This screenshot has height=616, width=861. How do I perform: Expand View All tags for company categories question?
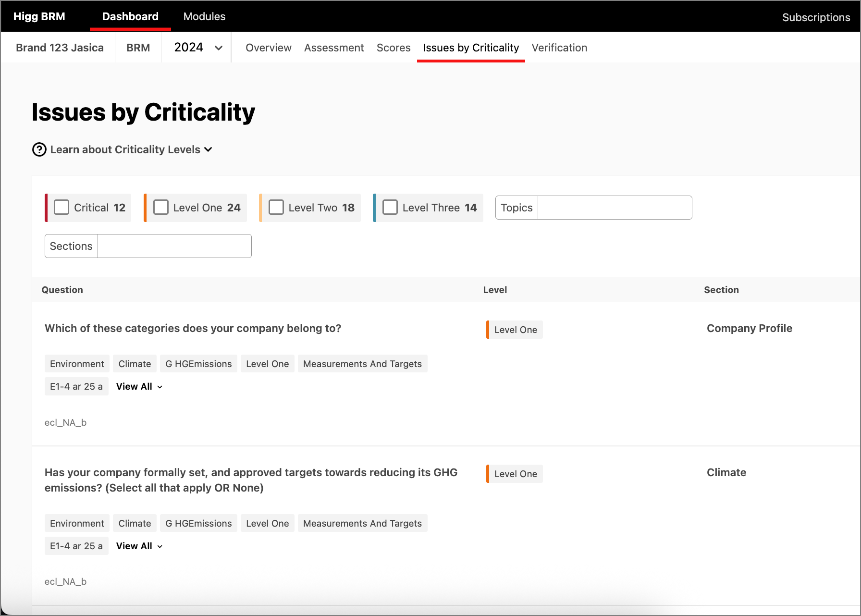click(x=139, y=387)
